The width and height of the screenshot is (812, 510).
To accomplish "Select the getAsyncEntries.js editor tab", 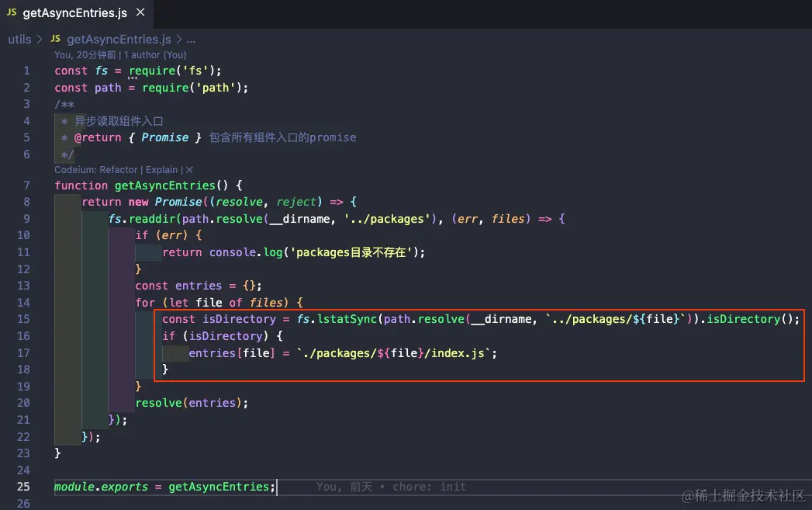I will point(76,13).
